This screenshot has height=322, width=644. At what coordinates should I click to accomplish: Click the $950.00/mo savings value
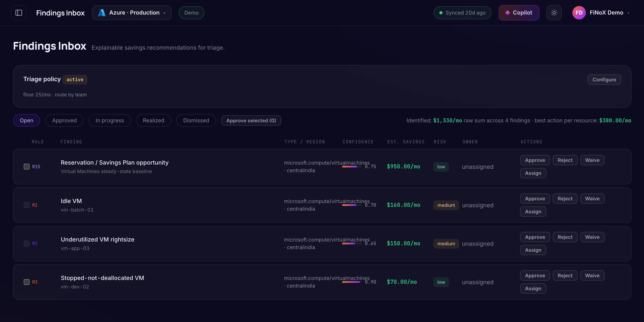click(x=403, y=167)
